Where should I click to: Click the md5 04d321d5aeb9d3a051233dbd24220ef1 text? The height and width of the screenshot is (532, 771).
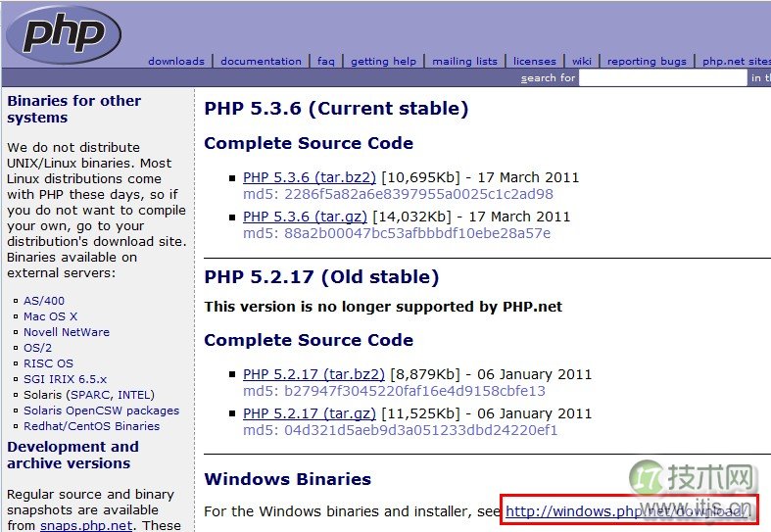coord(401,431)
